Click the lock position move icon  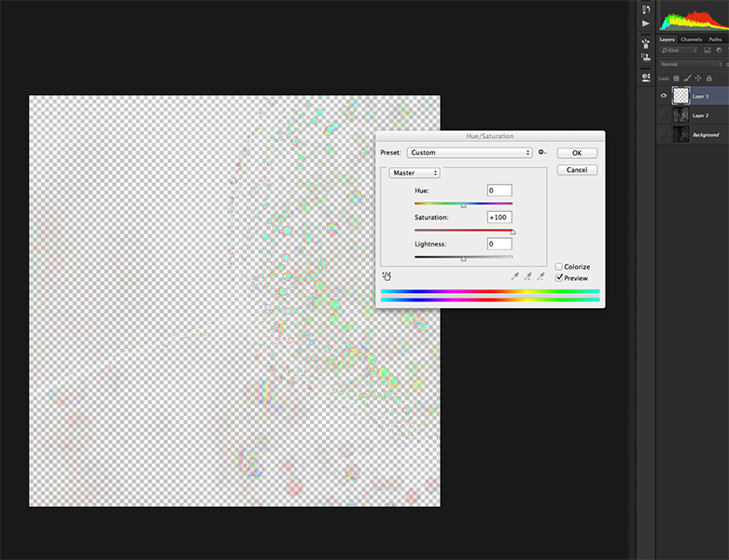tap(698, 77)
